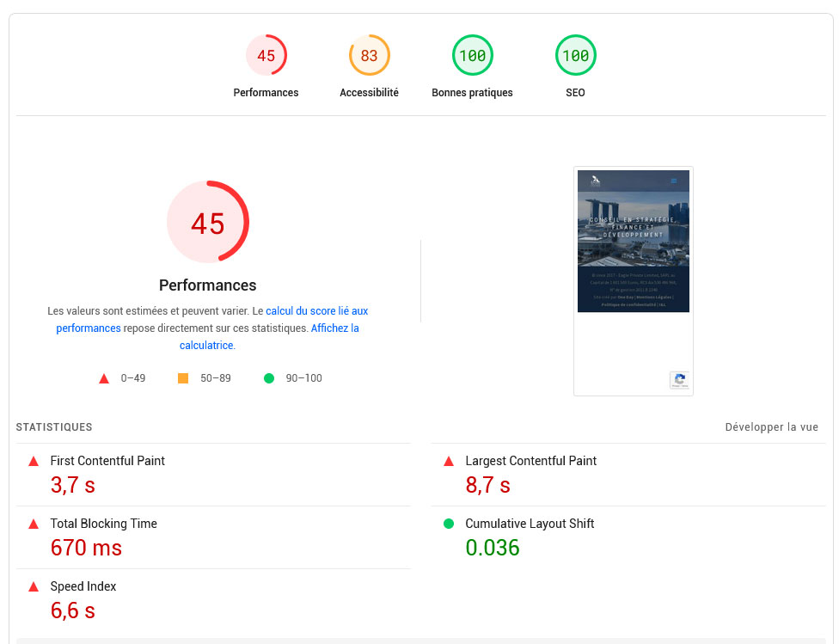Open the Affichez la calculatrice link

point(335,328)
